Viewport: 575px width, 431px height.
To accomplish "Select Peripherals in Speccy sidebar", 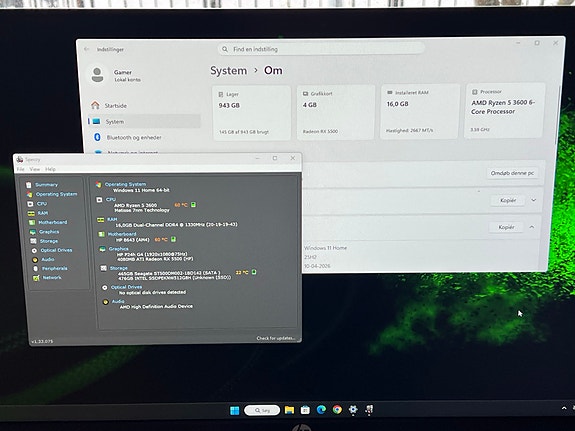I will [x=54, y=269].
